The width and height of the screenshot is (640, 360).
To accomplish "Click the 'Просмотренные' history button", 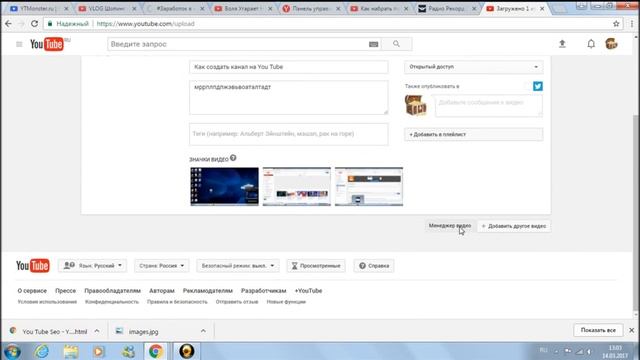I will (316, 266).
